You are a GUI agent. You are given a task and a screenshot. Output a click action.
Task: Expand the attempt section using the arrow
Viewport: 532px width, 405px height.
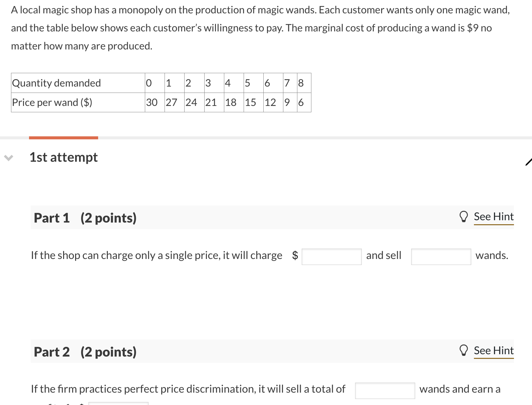9,158
